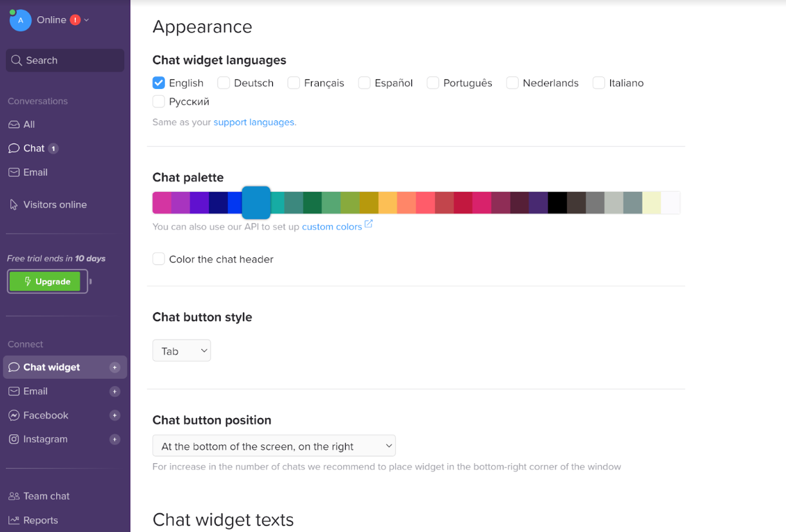Expand the Chat button position dropdown
Viewport: 786px width, 532px height.
tap(274, 446)
